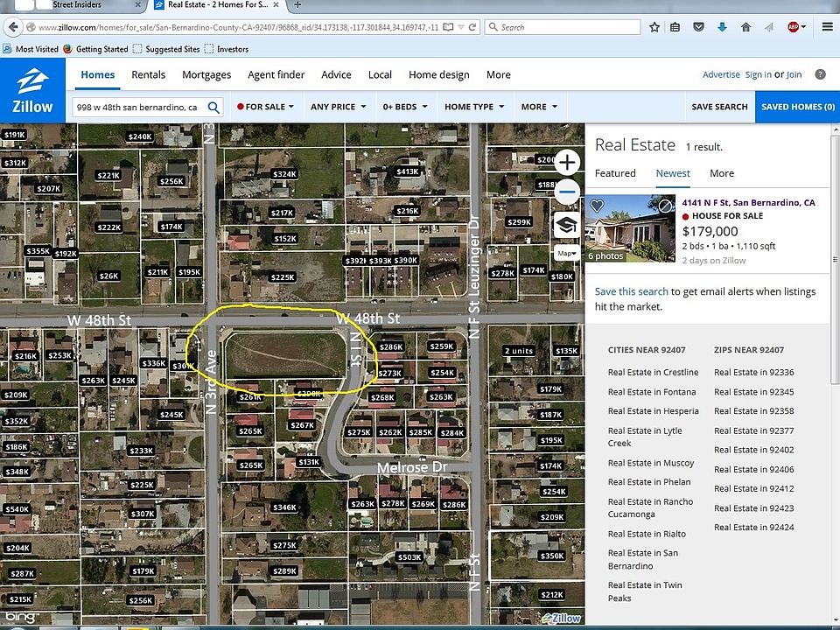Zoom in on the map

click(x=567, y=163)
